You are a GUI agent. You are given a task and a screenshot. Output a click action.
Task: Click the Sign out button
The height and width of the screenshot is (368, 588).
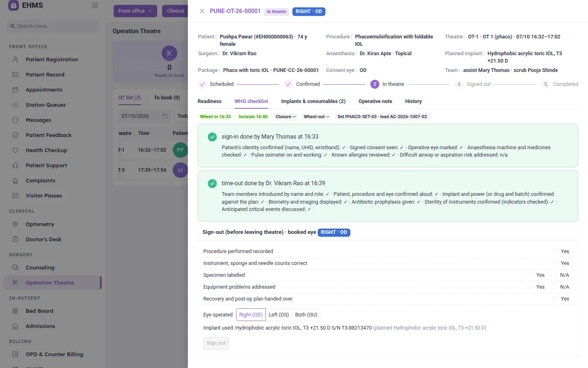coord(216,343)
